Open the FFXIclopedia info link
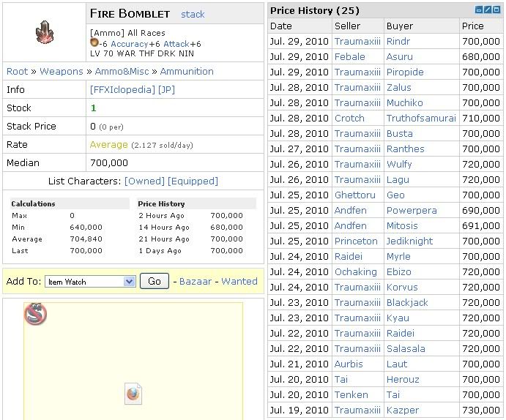Image resolution: width=506 pixels, height=420 pixels. pyautogui.click(x=122, y=89)
